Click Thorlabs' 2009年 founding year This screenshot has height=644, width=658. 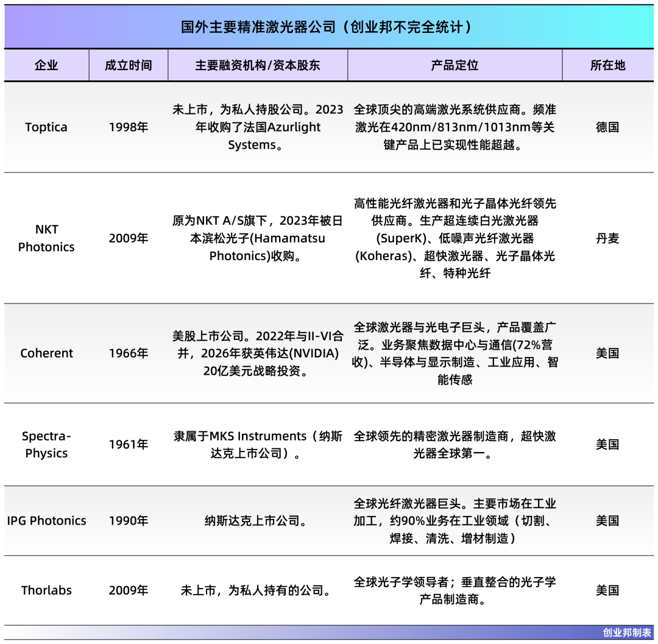coord(129,590)
